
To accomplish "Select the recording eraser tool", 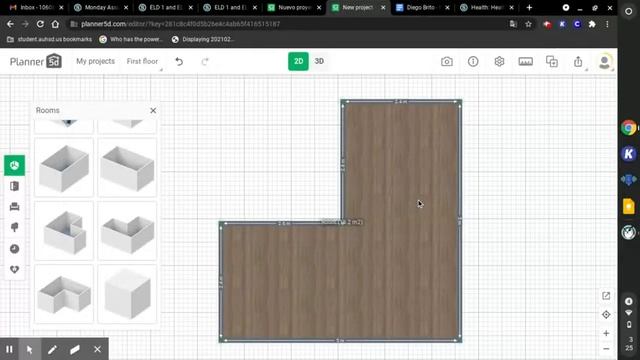I will [x=75, y=349].
